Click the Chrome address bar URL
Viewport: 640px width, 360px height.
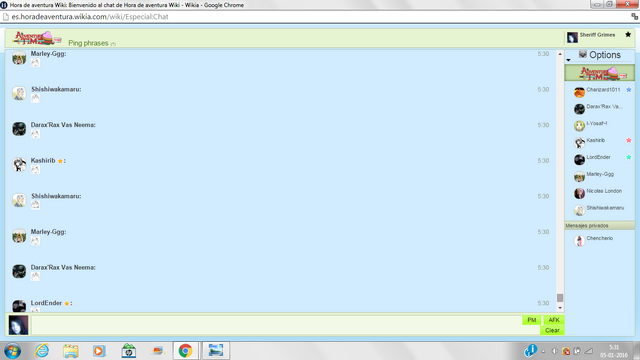click(90, 17)
